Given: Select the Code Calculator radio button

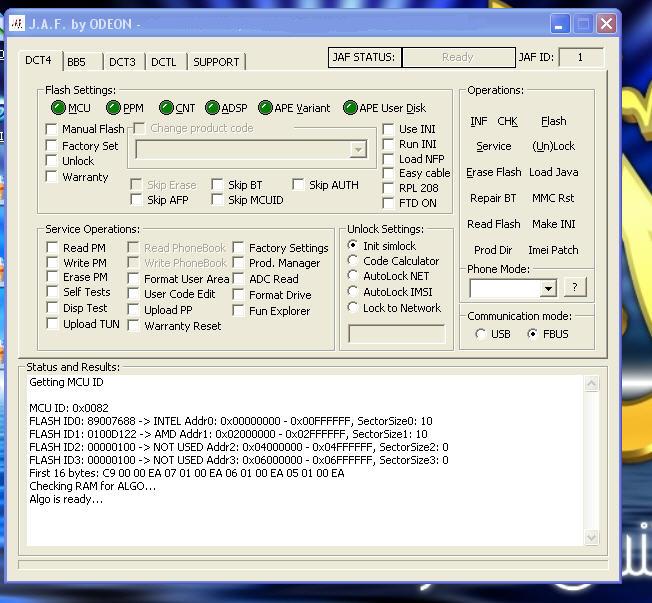Looking at the screenshot, I should tap(353, 260).
